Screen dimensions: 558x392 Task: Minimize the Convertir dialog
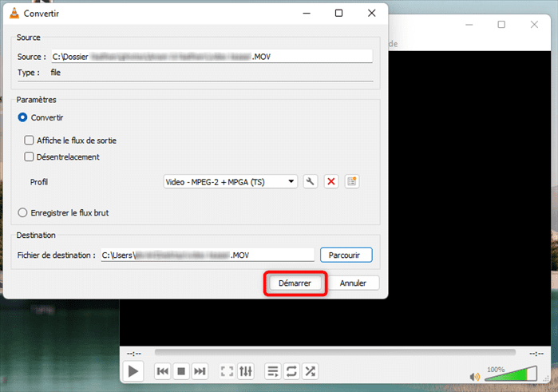click(x=307, y=14)
